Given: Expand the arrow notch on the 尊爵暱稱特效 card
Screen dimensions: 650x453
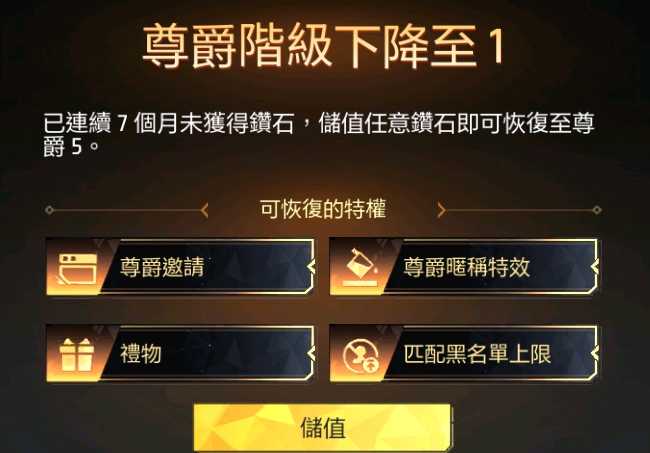Looking at the screenshot, I should coord(594,267).
